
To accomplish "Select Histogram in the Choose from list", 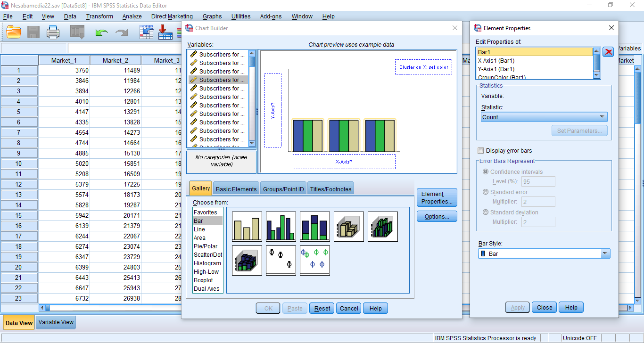I will 207,263.
